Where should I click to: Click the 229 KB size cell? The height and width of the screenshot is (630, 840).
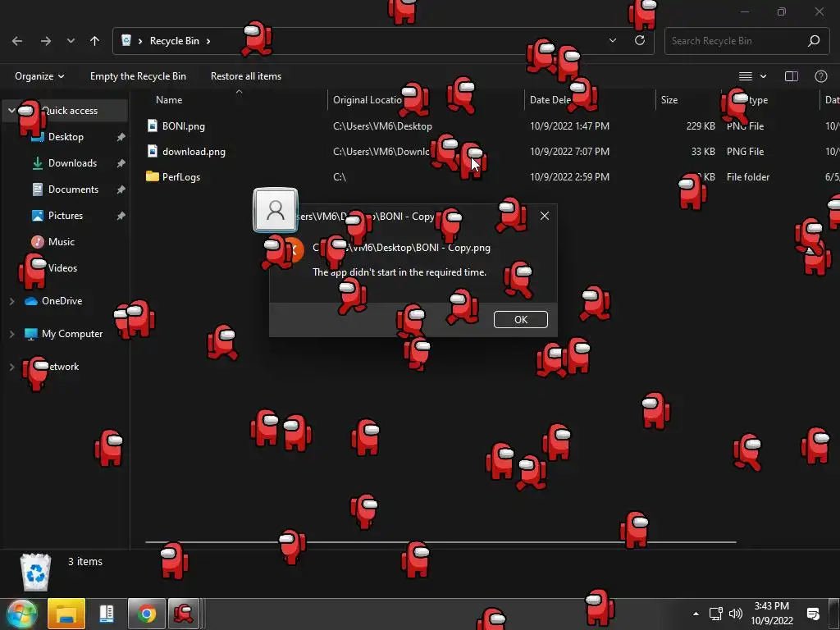click(x=701, y=126)
